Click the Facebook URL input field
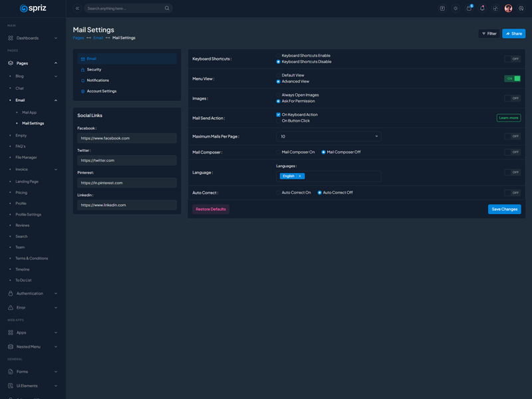 (126, 138)
